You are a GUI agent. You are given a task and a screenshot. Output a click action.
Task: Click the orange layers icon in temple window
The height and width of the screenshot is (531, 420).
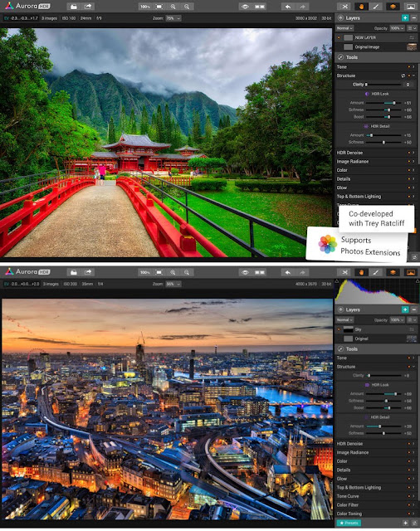click(x=393, y=7)
